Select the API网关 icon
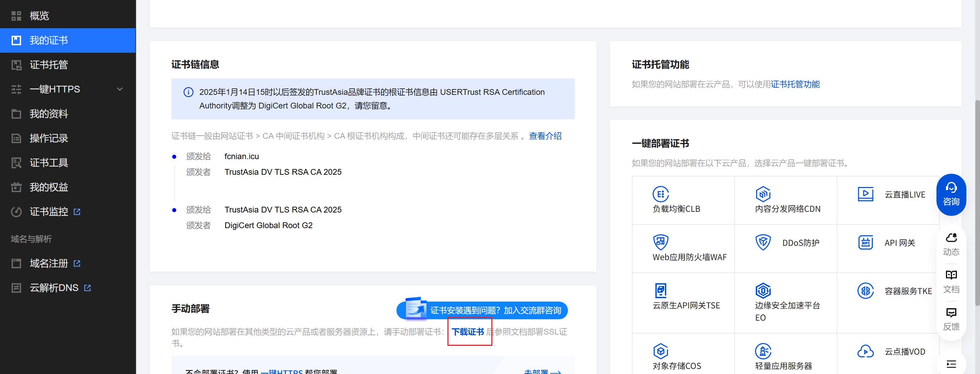Screen dimensions: 980x374 coord(865,242)
